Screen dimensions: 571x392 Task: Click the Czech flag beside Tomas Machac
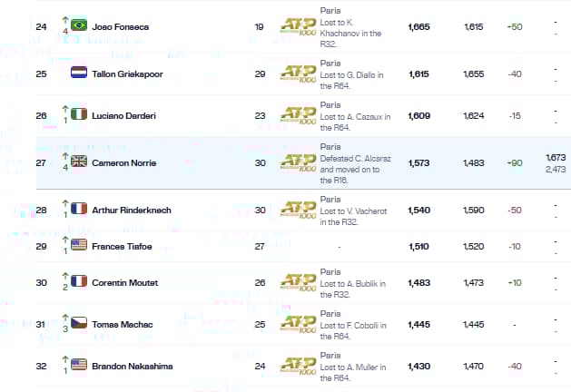[79, 324]
